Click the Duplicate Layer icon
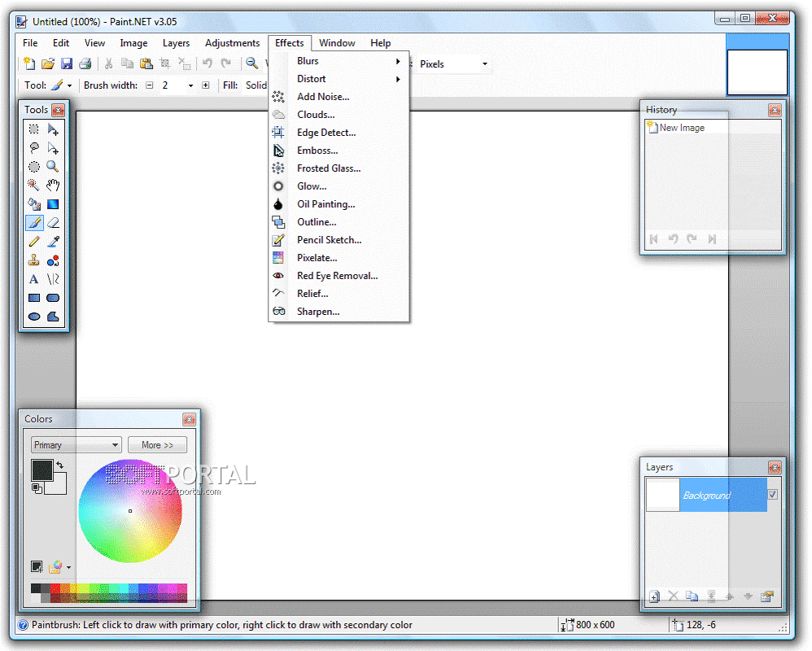 tap(692, 596)
